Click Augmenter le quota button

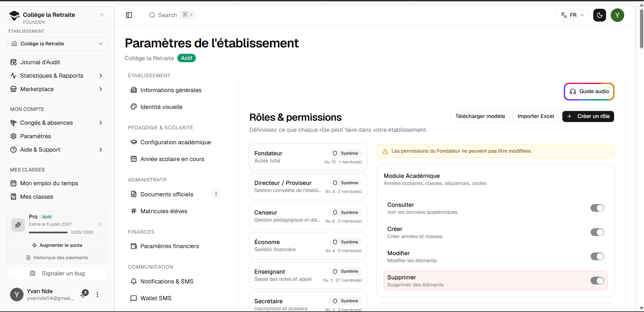point(57,245)
